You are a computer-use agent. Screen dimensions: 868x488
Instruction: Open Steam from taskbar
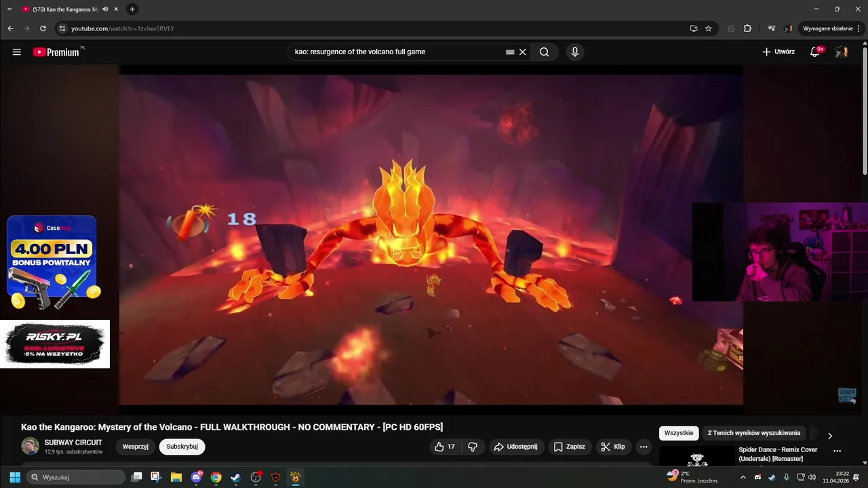tap(235, 477)
